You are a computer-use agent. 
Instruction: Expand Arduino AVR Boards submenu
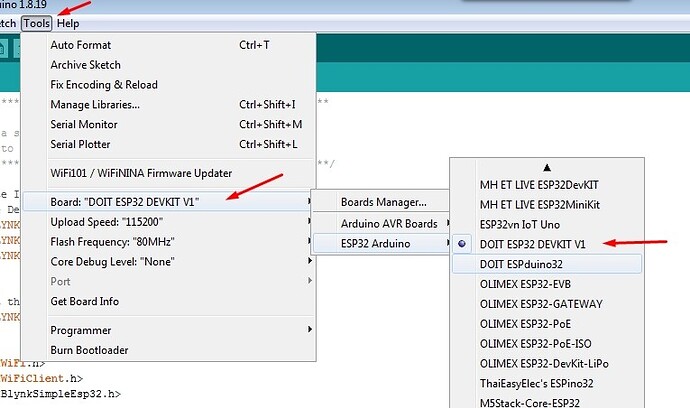(381, 224)
